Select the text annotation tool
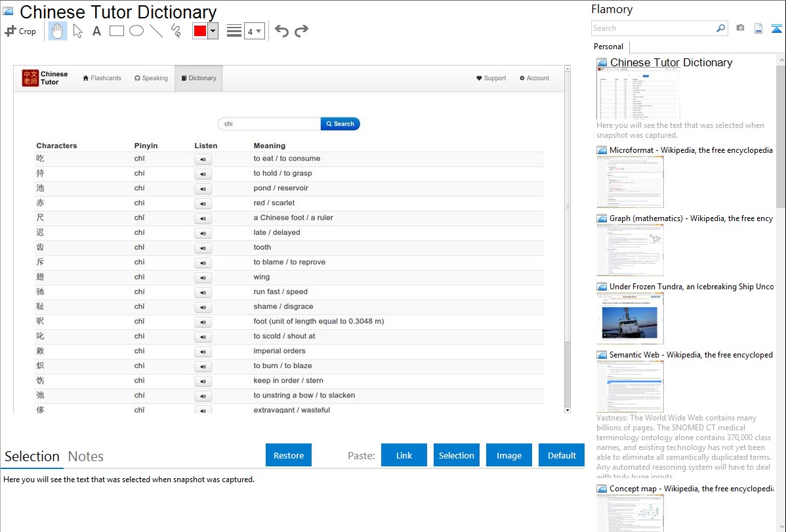 point(96,31)
